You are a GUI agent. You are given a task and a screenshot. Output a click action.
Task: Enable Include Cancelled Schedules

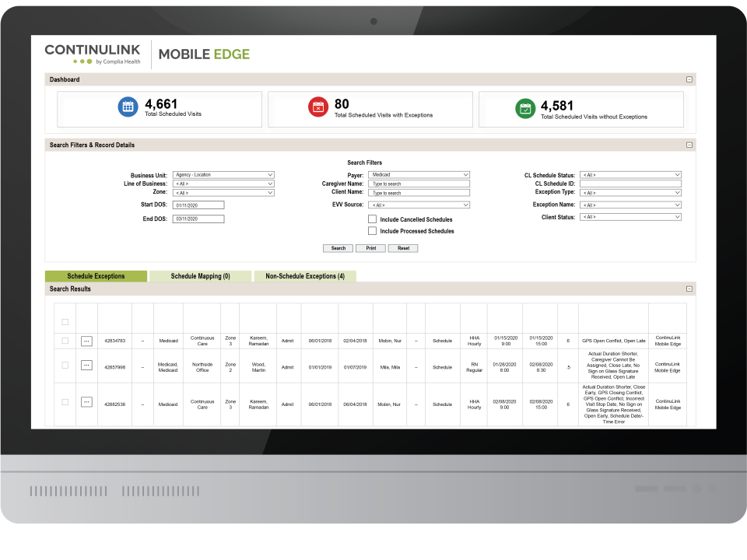click(372, 219)
